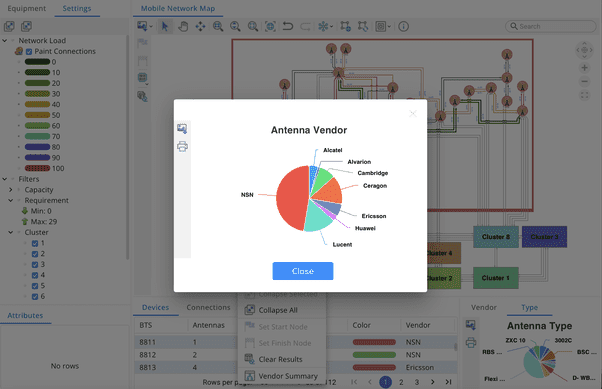Screen dimensions: 602x389
Task: Uncheck Cluster 4 filter
Action: [x=35, y=275]
